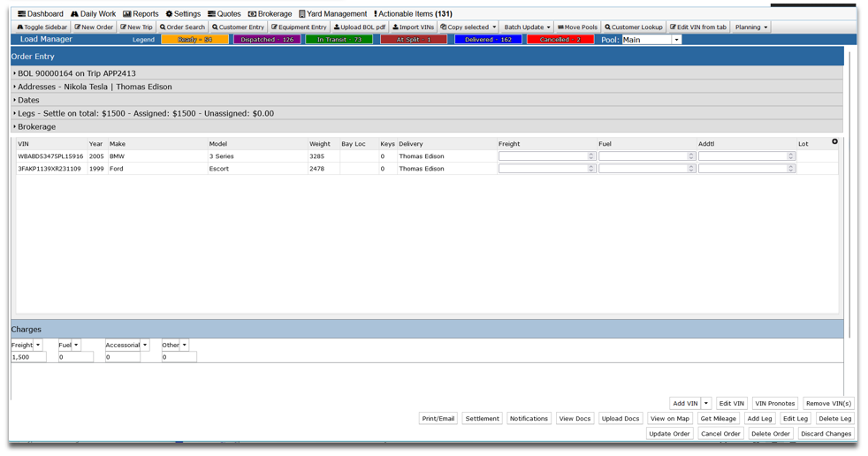Expand BOL 90000164 on Trip APP2413 section
The image size is (868, 456).
(x=427, y=73)
